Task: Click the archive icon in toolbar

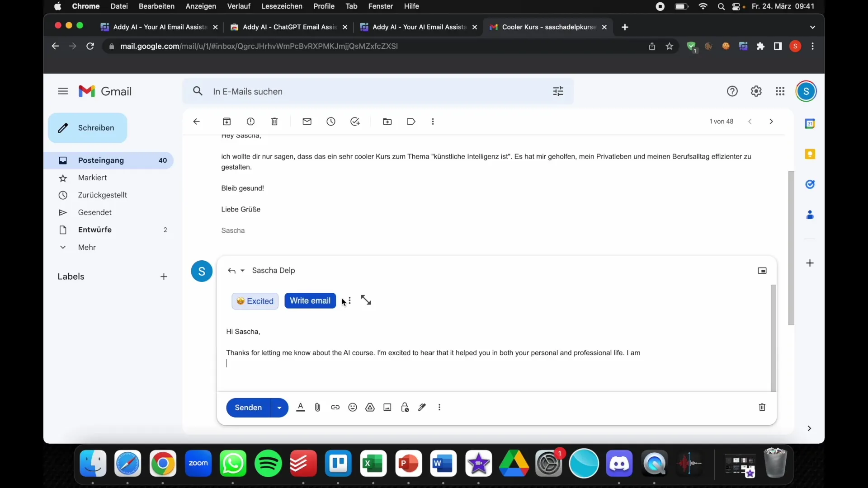Action: (x=226, y=122)
